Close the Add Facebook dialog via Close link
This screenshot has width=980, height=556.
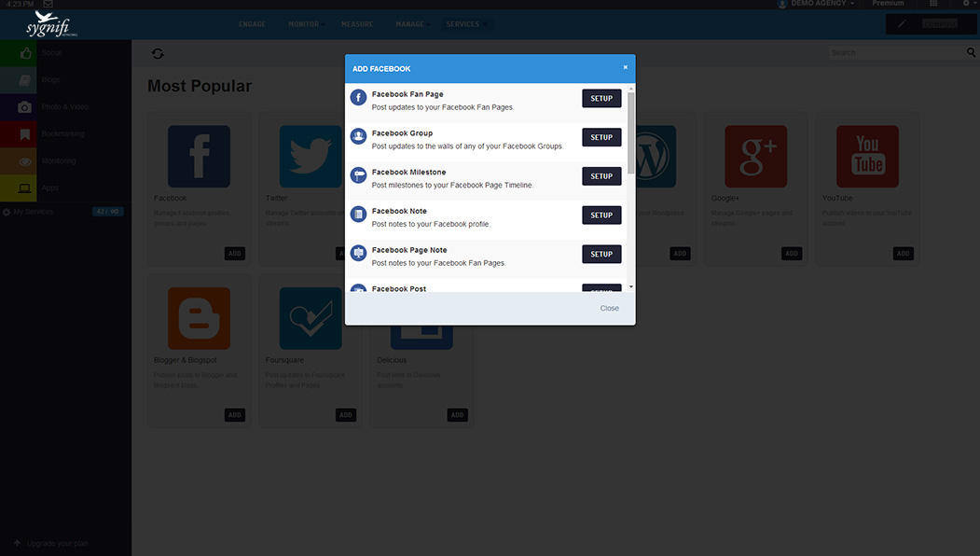point(609,308)
